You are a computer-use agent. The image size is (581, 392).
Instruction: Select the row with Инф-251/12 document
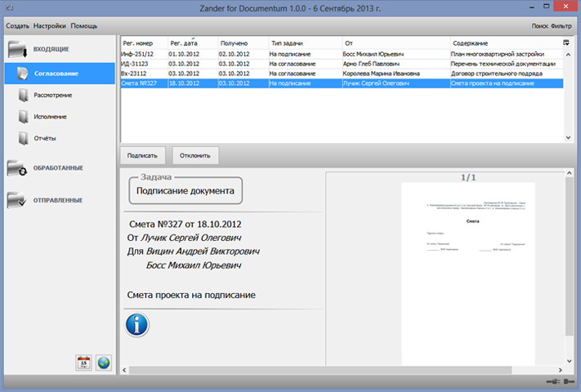[x=143, y=53]
